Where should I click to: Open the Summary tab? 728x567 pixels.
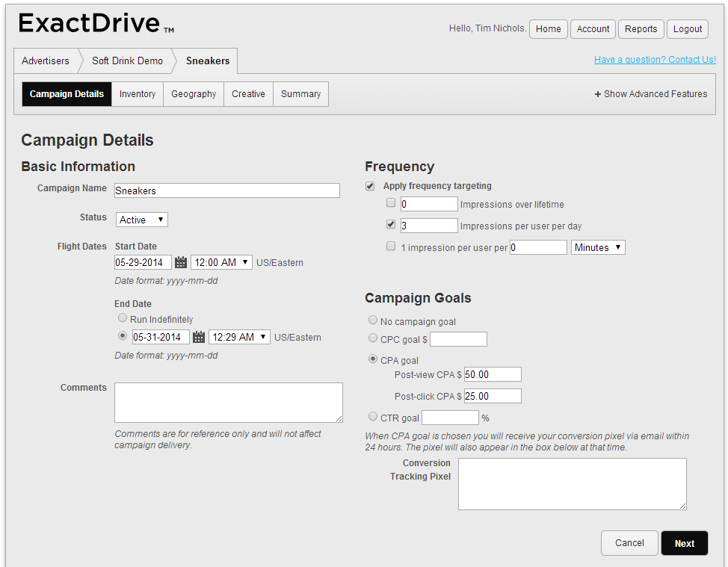[x=301, y=93]
